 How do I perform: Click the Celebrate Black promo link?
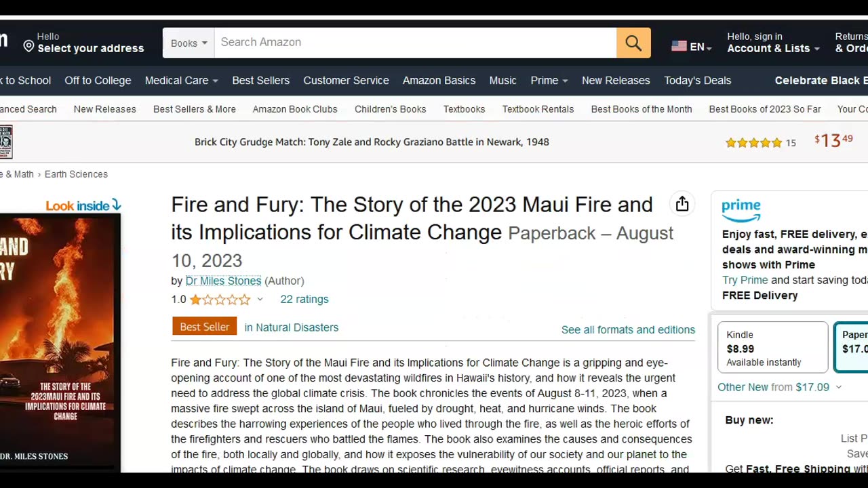(821, 80)
